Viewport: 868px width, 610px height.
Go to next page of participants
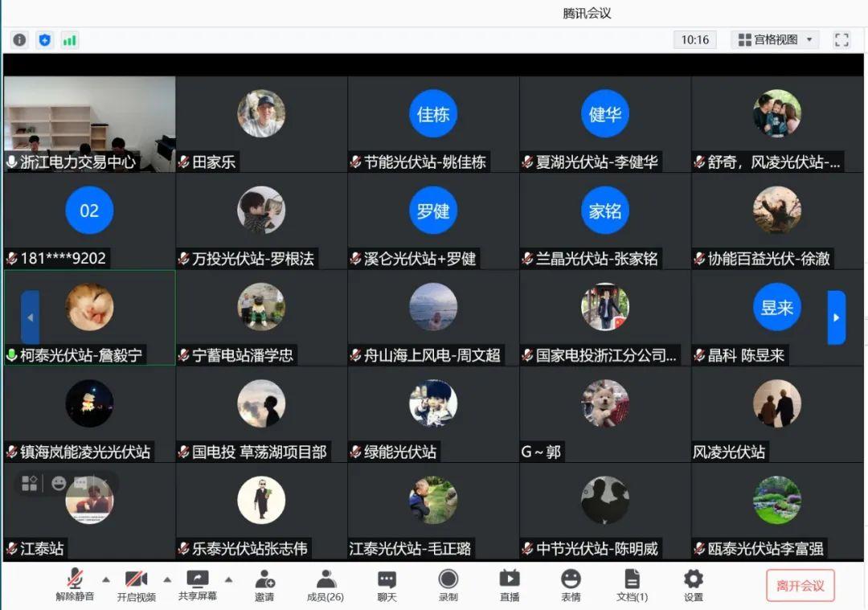pyautogui.click(x=837, y=317)
